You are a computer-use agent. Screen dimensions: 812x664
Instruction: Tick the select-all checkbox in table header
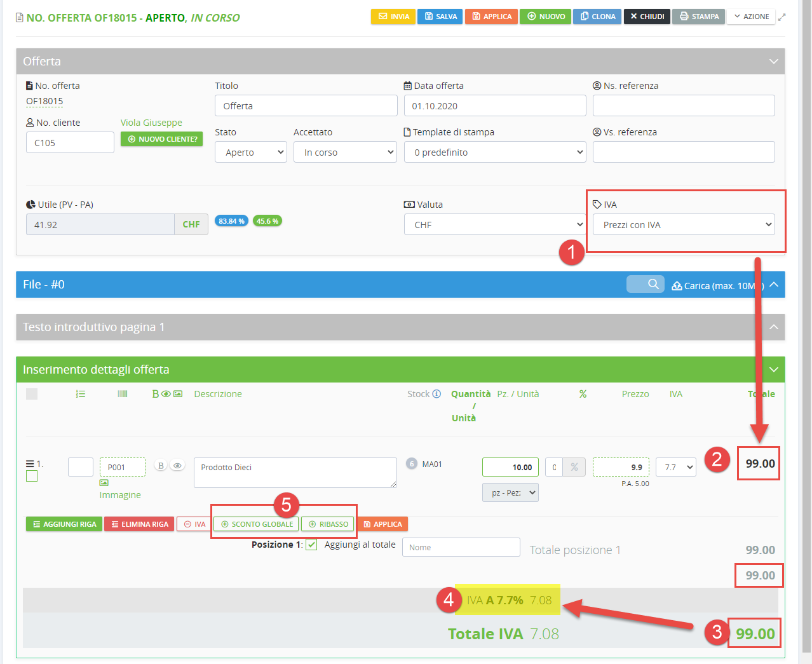[x=32, y=394]
